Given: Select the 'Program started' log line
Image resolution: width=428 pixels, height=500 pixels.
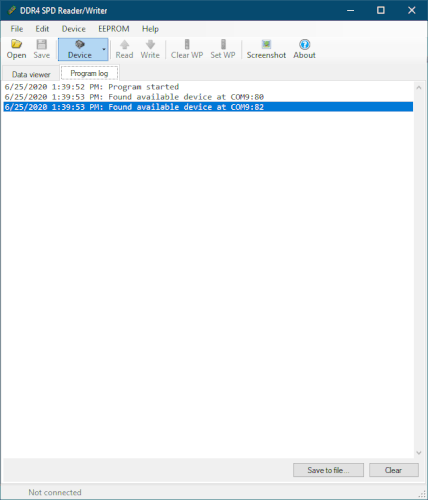Looking at the screenshot, I should 208,87.
